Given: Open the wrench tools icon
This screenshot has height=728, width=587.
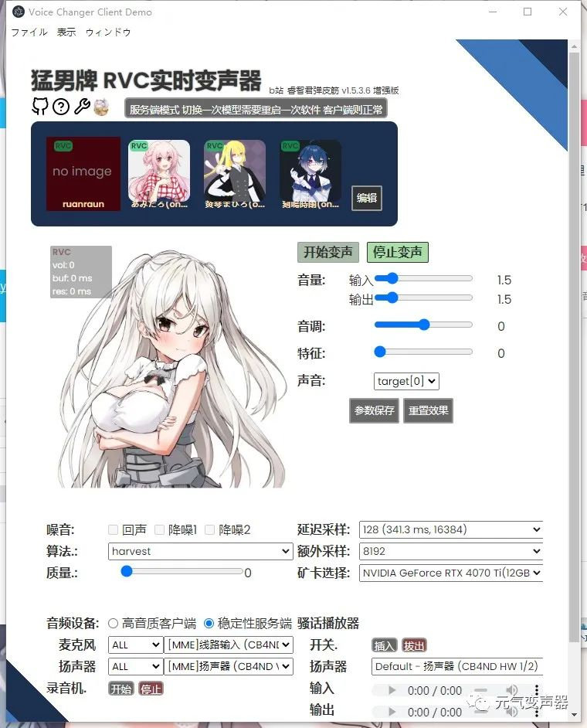Looking at the screenshot, I should pos(82,107).
